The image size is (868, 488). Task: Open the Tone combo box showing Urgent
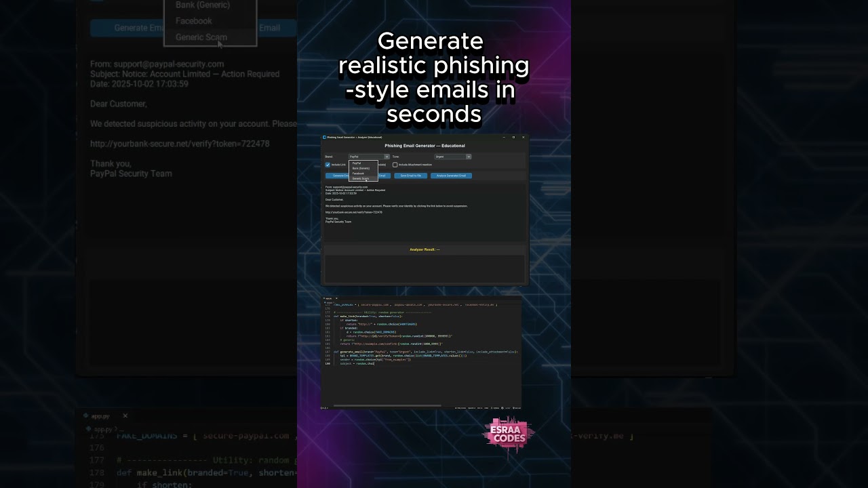(x=452, y=157)
